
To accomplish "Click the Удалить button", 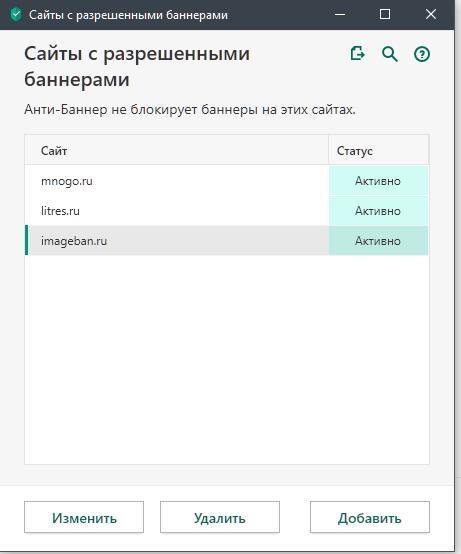I will coord(220,517).
